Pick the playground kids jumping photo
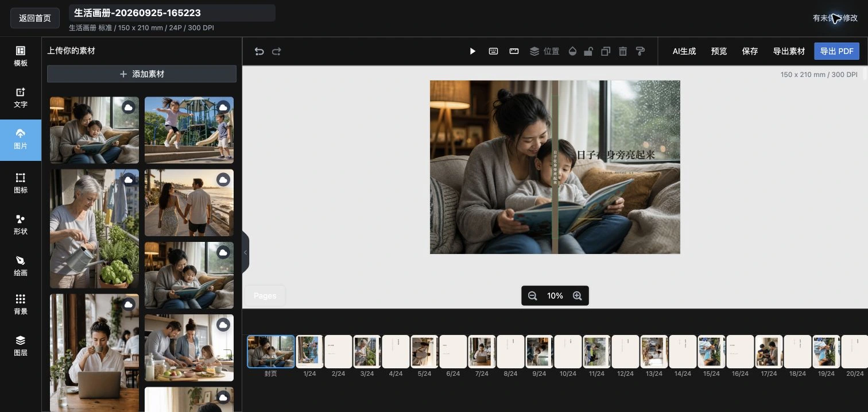The image size is (868, 412). point(189,130)
